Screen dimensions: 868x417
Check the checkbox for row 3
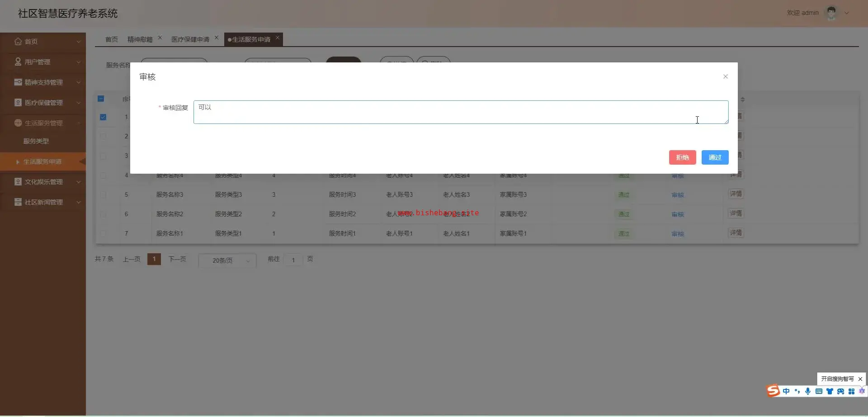click(103, 156)
